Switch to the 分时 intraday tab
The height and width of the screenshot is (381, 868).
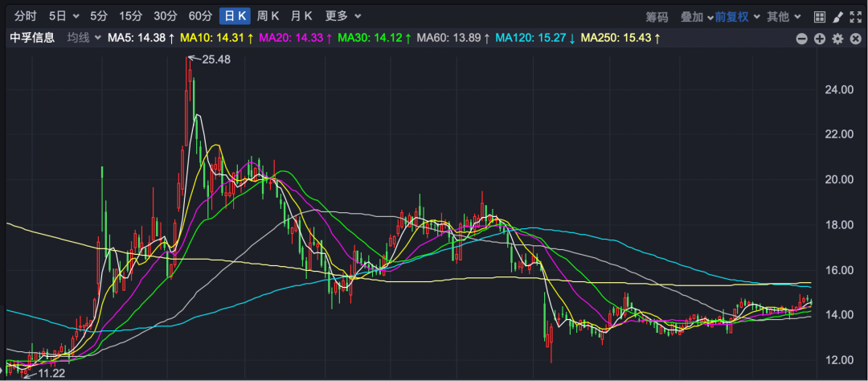(26, 16)
